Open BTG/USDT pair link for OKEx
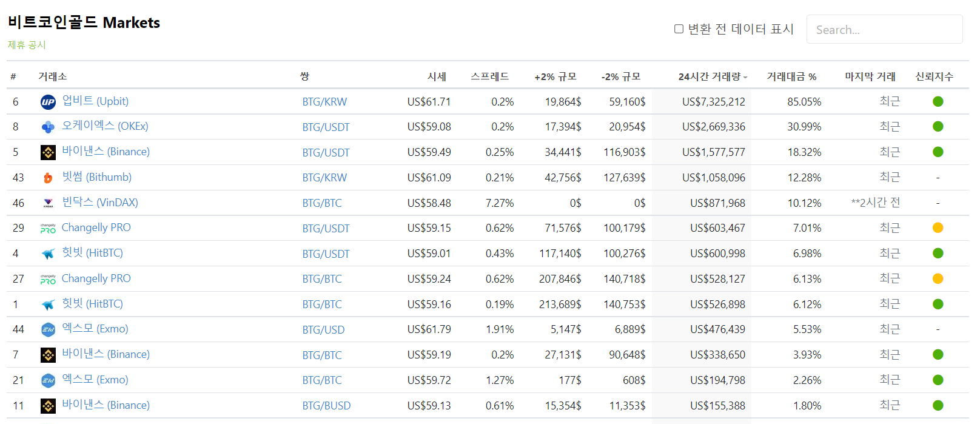The image size is (980, 424). pos(326,127)
